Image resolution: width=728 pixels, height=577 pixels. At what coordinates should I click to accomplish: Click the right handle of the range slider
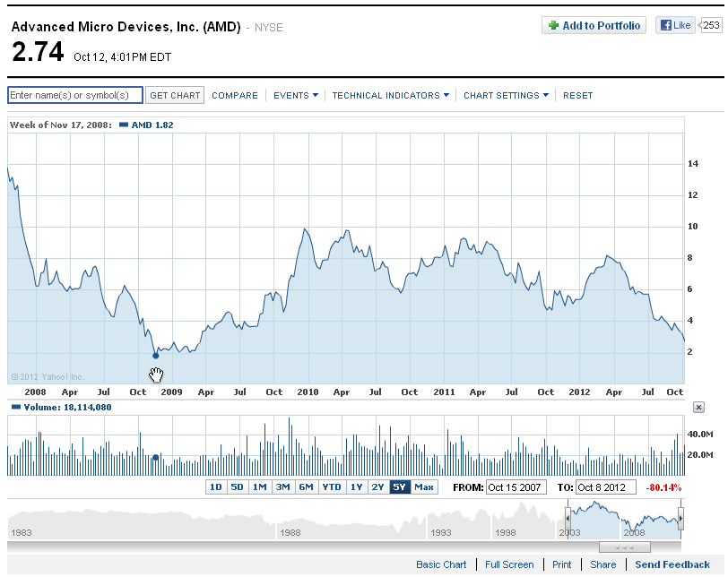pyautogui.click(x=680, y=519)
